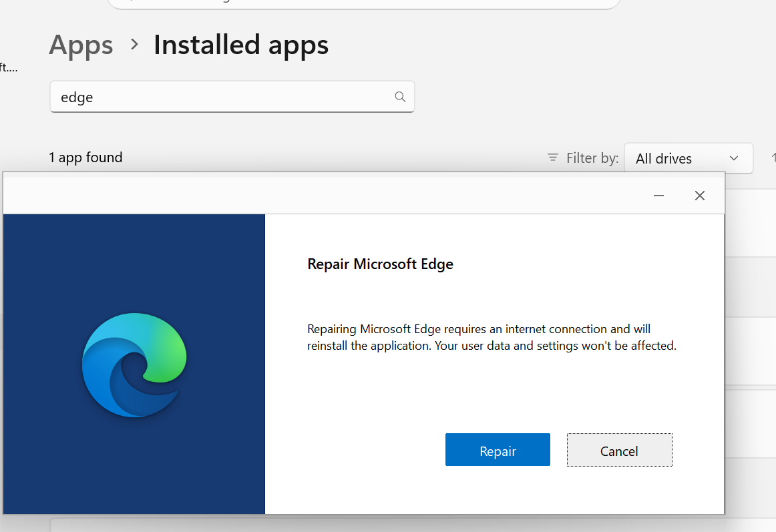Click the search magnifier icon
The image size is (776, 532).
400,97
